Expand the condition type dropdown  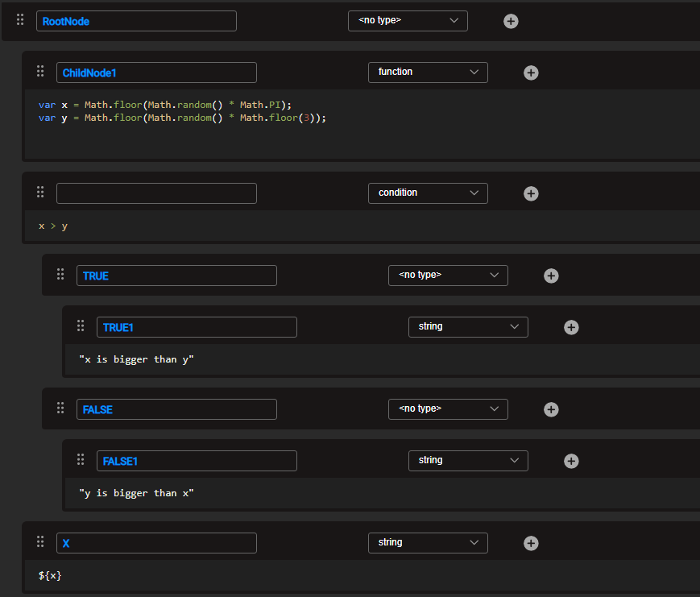pyautogui.click(x=428, y=193)
